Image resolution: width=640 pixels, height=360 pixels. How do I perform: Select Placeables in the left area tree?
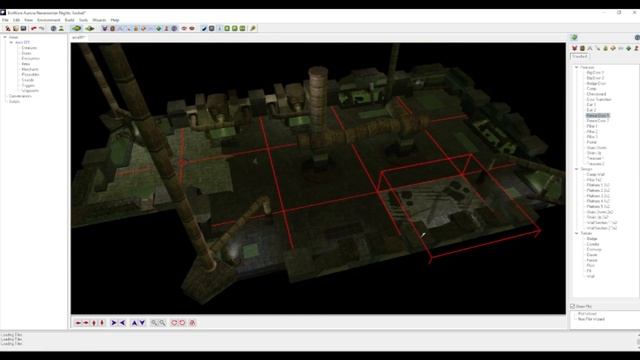pyautogui.click(x=30, y=75)
